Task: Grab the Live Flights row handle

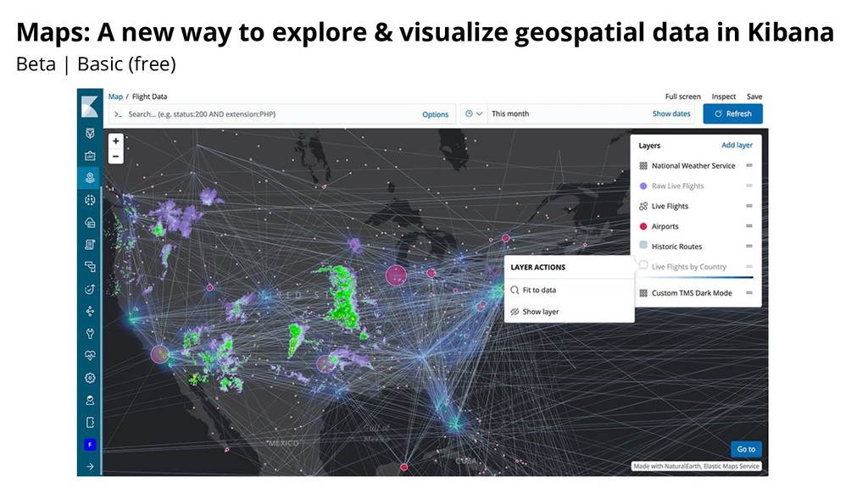Action: coord(749,206)
